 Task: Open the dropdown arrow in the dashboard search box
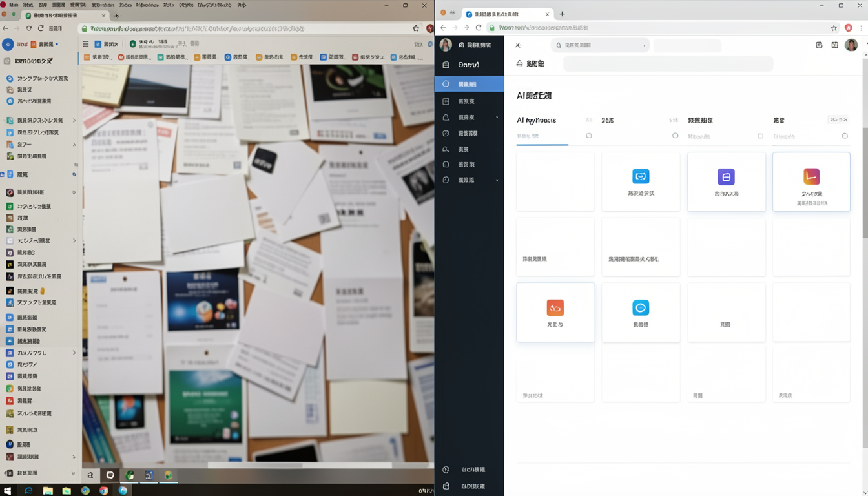[645, 45]
